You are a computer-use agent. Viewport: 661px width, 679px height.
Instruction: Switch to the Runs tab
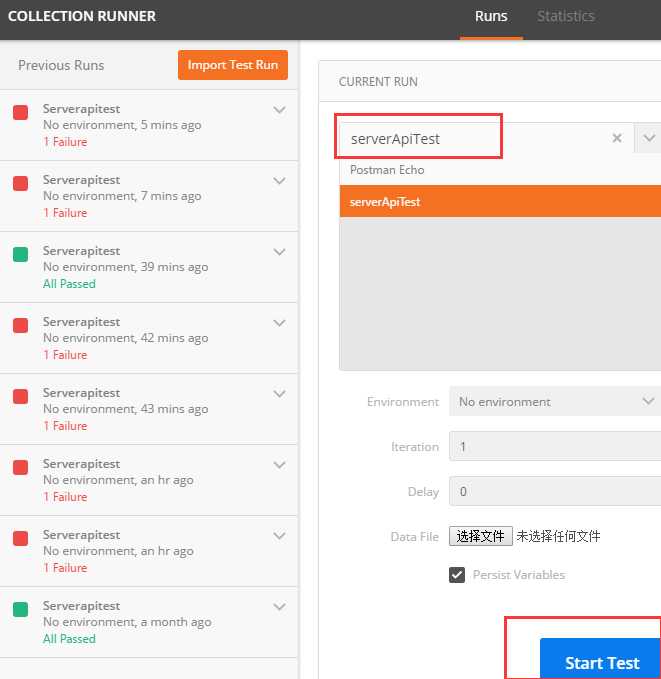[491, 16]
